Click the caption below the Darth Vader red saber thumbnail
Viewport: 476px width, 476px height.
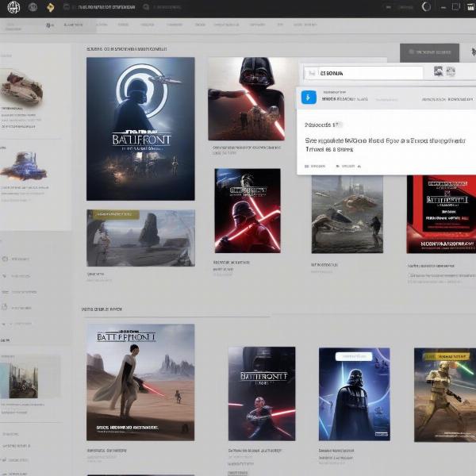point(246,148)
